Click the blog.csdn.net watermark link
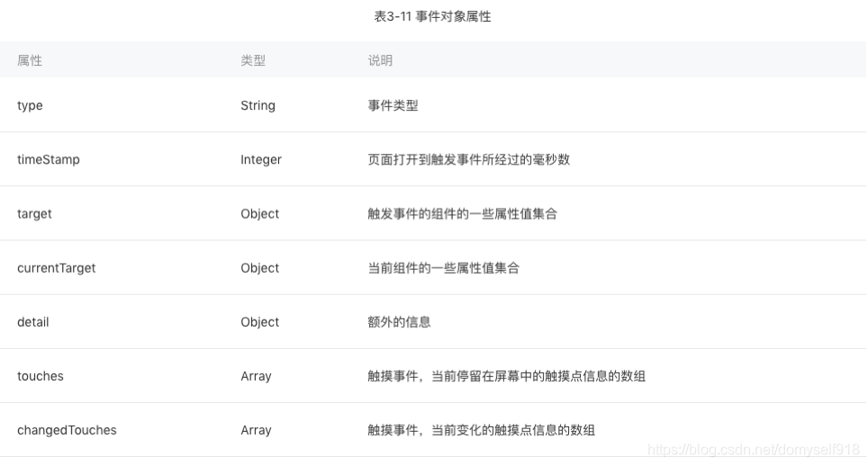The height and width of the screenshot is (466, 868). [x=754, y=449]
